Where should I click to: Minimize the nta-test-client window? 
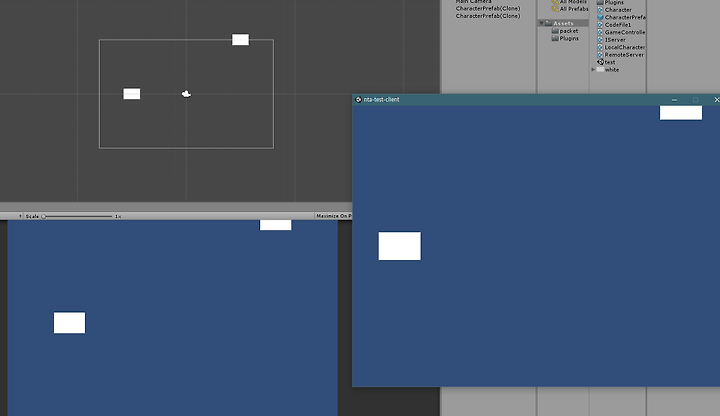[x=674, y=100]
